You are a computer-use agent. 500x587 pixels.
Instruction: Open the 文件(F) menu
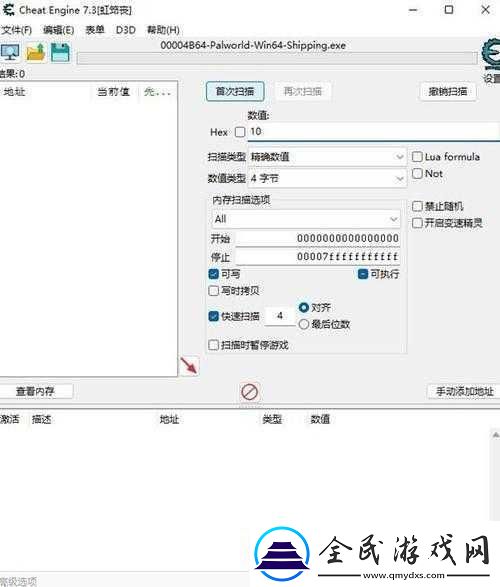[16, 30]
